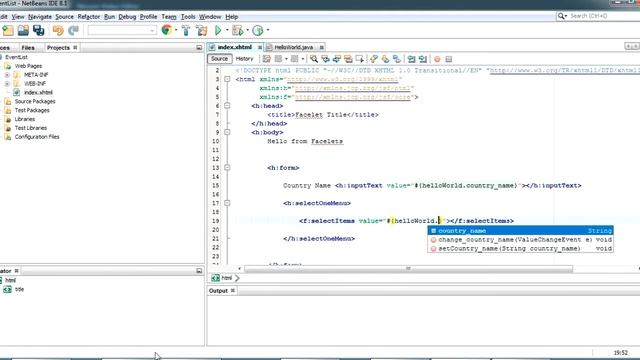The height and width of the screenshot is (360, 640).
Task: Minimize the Projects panel group
Action: (x=199, y=48)
